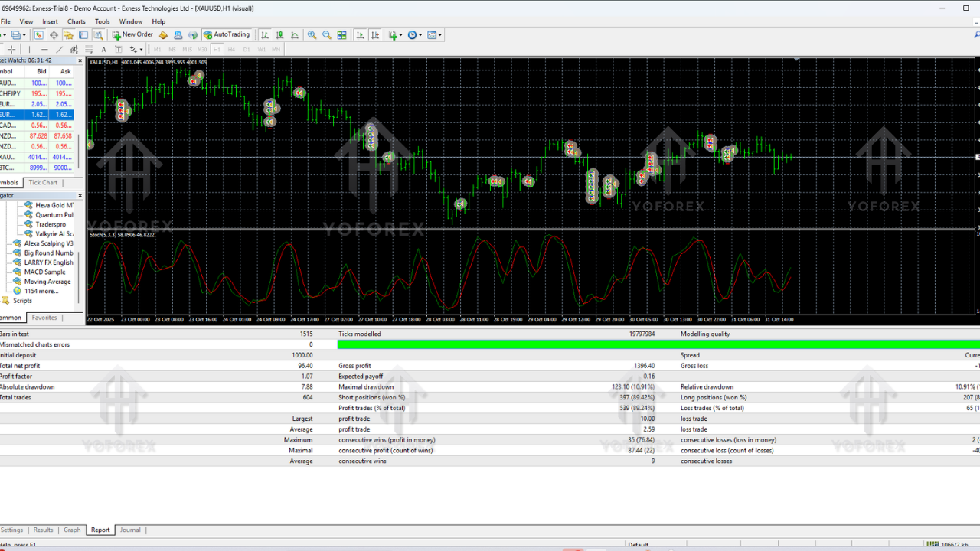Screen dimensions: 980x551
Task: Switch to the Journal tab
Action: pyautogui.click(x=130, y=530)
